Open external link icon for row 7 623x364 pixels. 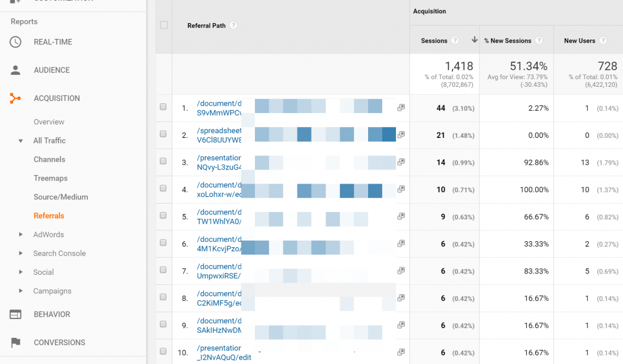point(401,270)
